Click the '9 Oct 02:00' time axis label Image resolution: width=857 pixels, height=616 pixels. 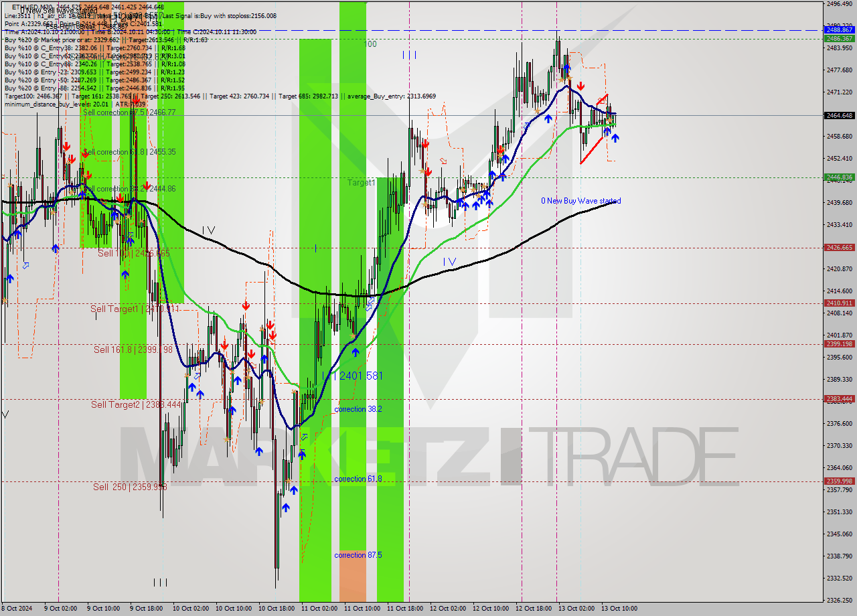60,609
